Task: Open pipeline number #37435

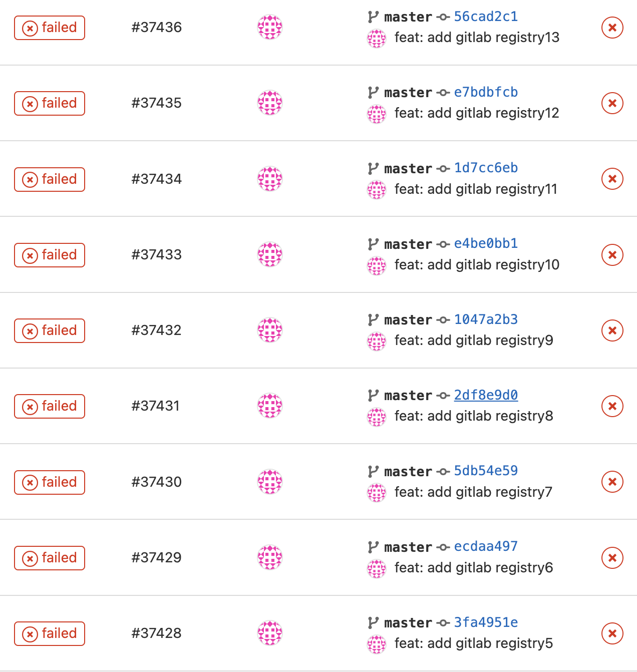Action: 157,103
